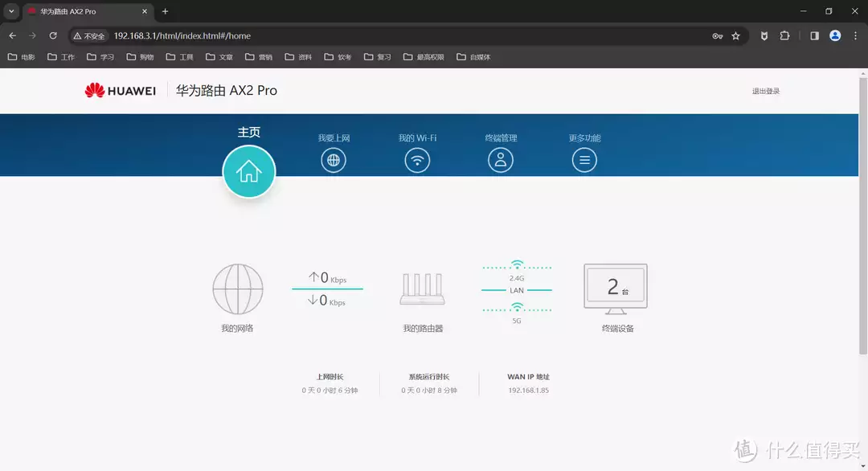The height and width of the screenshot is (471, 868).
Task: Click the 我的网络 globe graphic
Action: pos(237,289)
